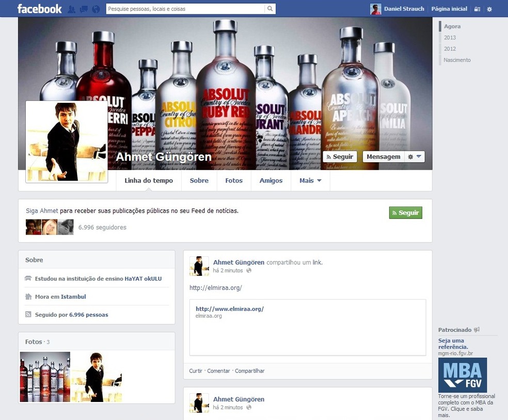Jump to Nascimento in timeline
The height and width of the screenshot is (420, 508).
click(457, 60)
